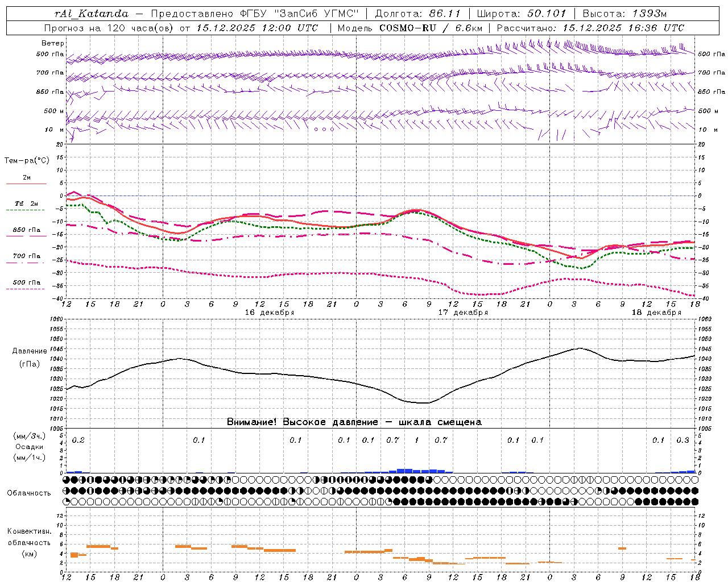
Task: Click the longitude value Долгота: 86.11
Action: (x=417, y=14)
